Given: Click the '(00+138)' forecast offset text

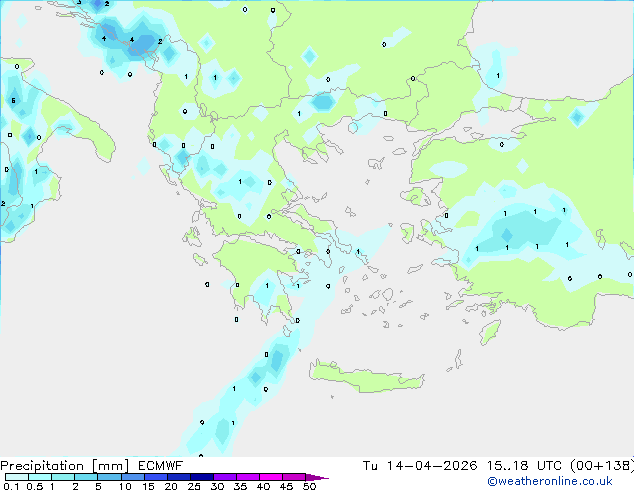Looking at the screenshot, I should tap(602, 466).
